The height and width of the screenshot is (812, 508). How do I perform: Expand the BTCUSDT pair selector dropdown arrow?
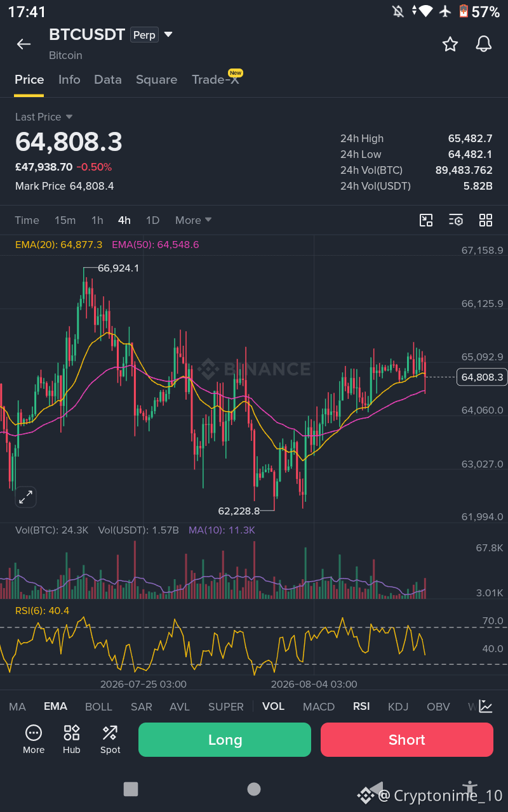click(x=168, y=34)
